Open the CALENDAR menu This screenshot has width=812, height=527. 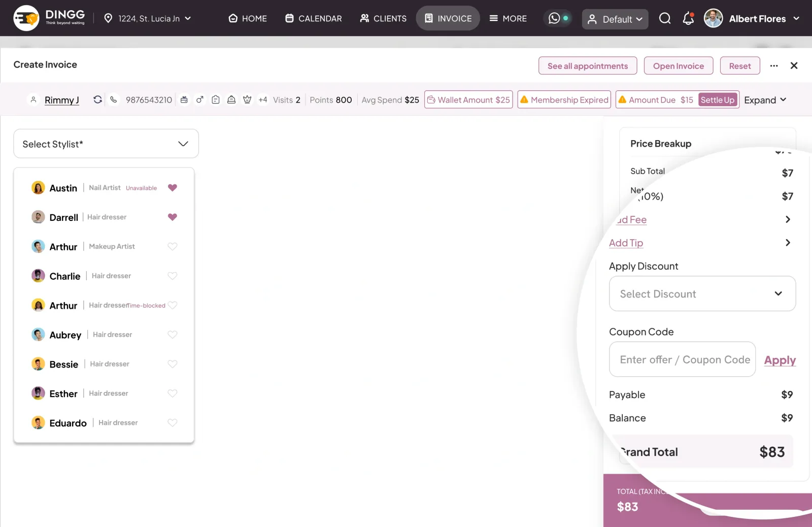[314, 19]
